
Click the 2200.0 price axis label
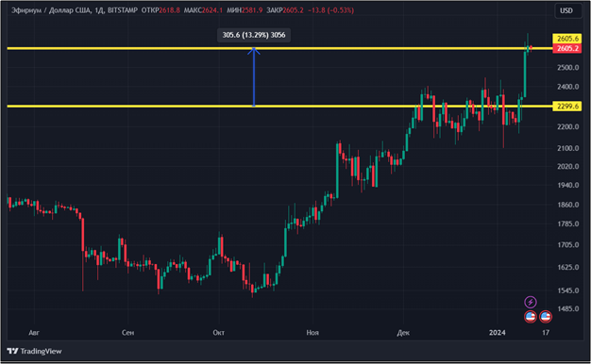tap(567, 127)
